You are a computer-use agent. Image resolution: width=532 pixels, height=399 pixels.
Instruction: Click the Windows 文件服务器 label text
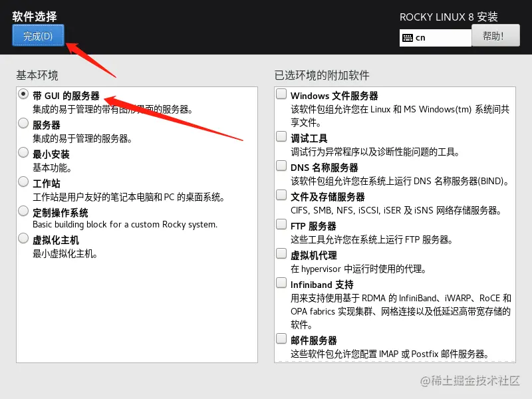coord(334,96)
